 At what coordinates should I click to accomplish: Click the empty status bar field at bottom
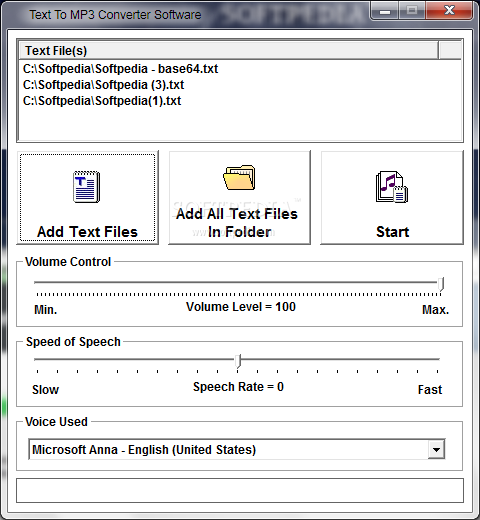point(240,490)
